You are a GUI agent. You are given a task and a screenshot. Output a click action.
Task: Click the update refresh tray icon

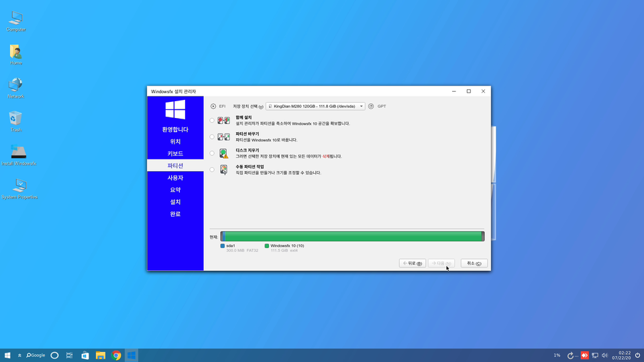570,355
